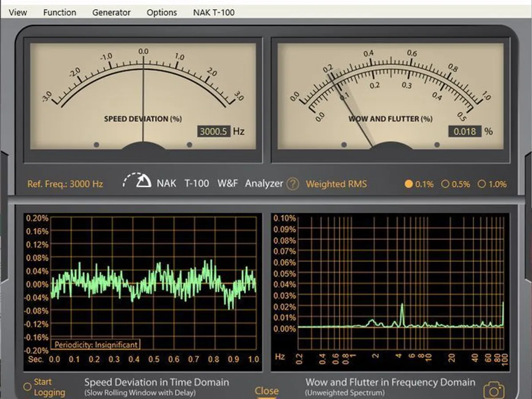
Task: Click the Weighted RMS mode label
Action: pyautogui.click(x=336, y=184)
